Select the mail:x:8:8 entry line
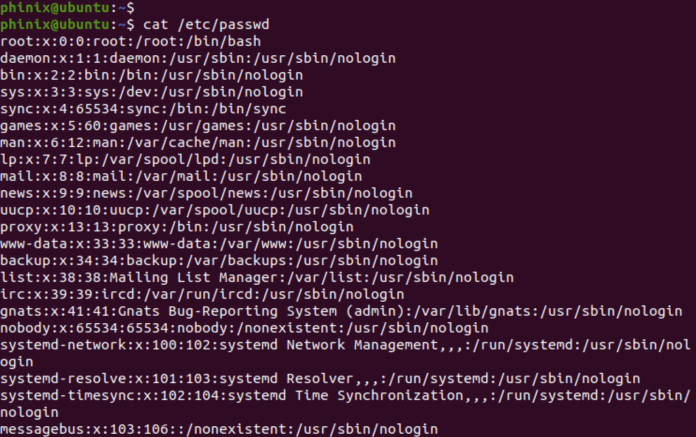The image size is (696, 437). (x=181, y=176)
